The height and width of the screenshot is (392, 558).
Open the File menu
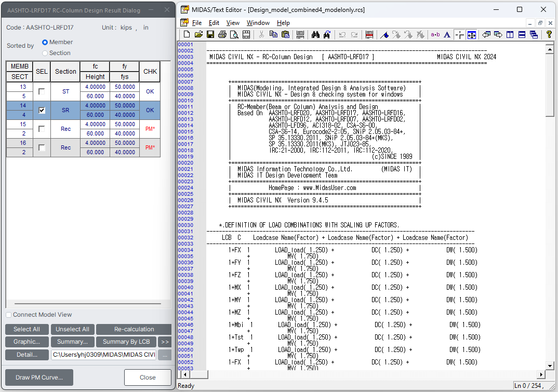[197, 23]
